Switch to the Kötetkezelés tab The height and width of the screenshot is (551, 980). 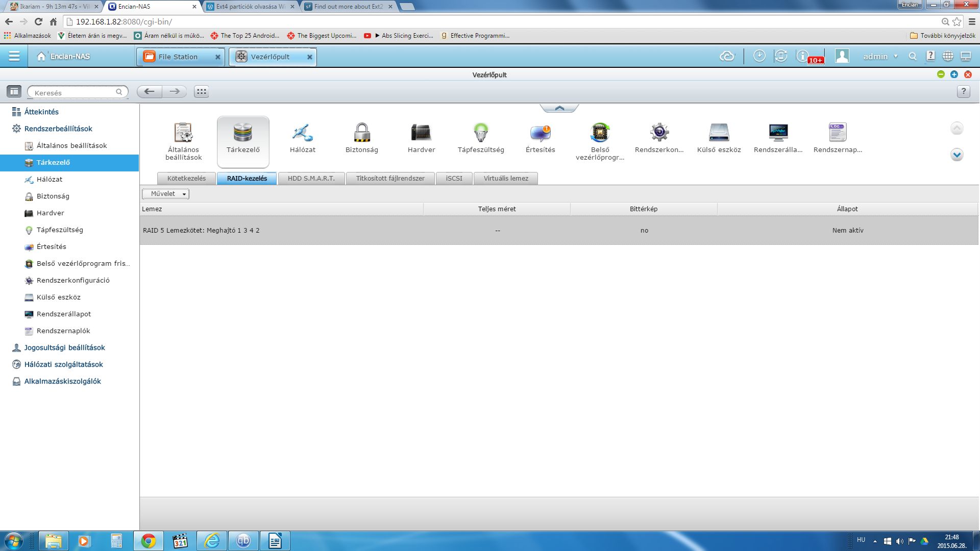click(186, 179)
